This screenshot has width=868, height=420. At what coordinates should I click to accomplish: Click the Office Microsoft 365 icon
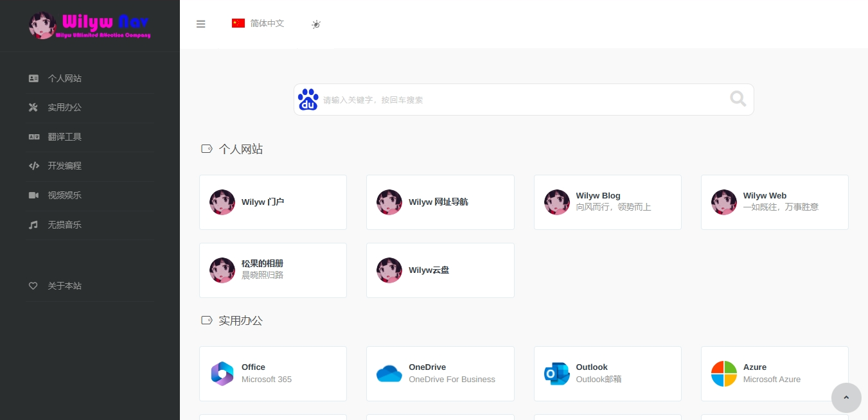pyautogui.click(x=222, y=374)
